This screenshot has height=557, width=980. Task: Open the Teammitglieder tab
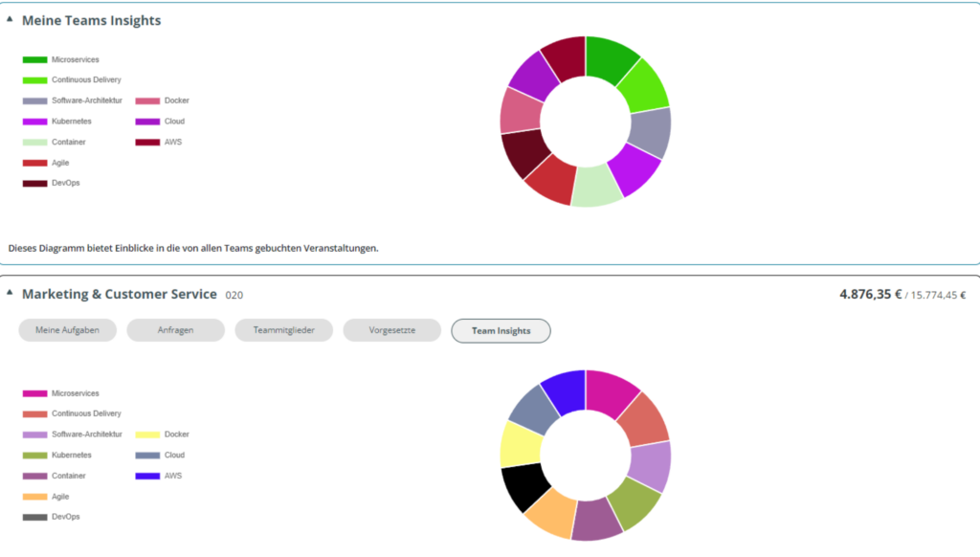pos(283,329)
